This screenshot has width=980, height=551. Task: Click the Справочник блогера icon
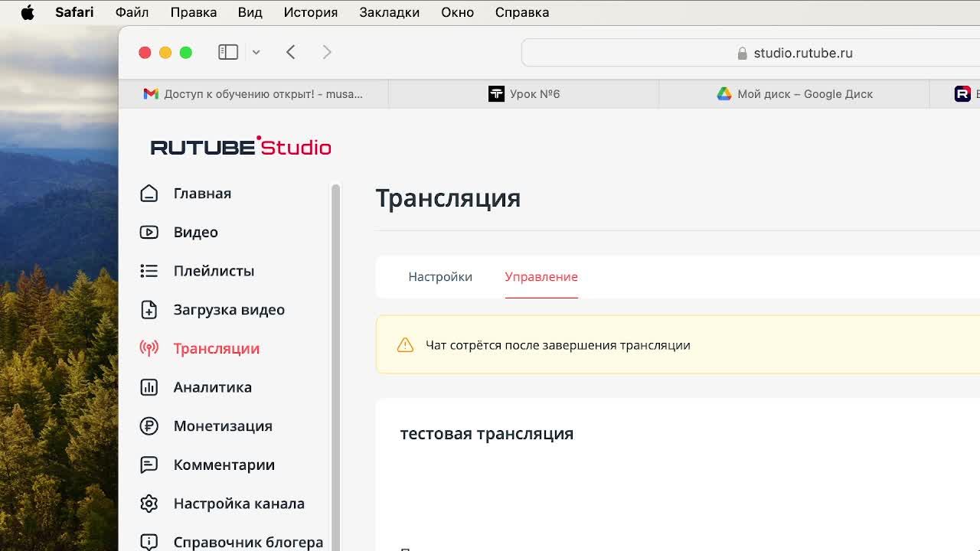149,542
